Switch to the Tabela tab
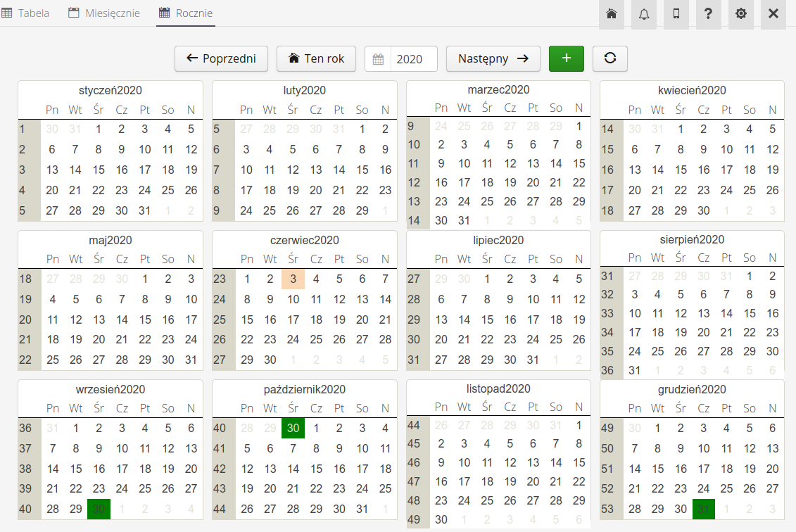The width and height of the screenshot is (796, 532). coord(26,13)
